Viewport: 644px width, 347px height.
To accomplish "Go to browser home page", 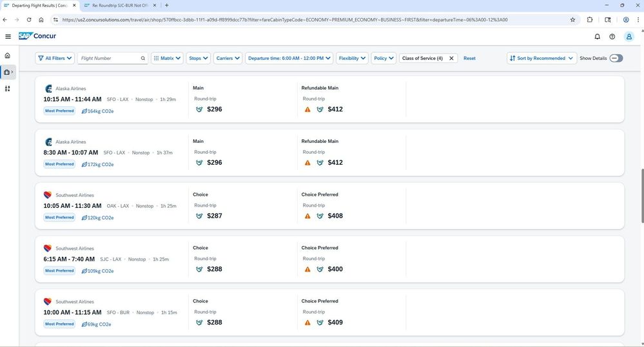I will coord(41,20).
